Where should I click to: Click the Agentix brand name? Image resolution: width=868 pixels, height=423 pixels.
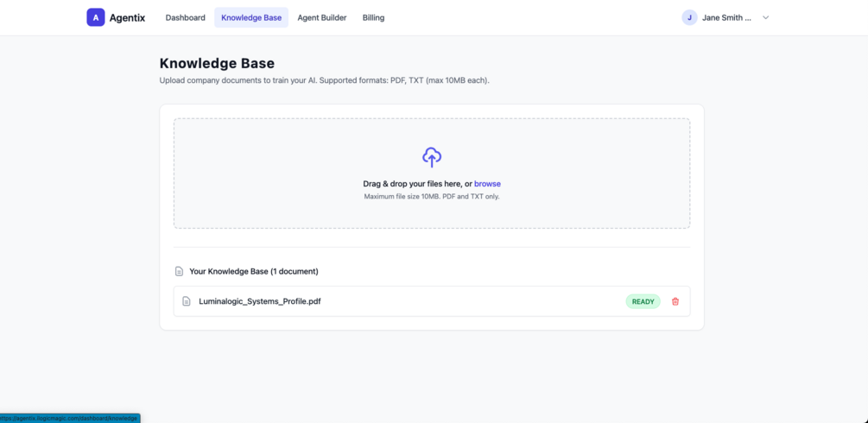(x=127, y=18)
